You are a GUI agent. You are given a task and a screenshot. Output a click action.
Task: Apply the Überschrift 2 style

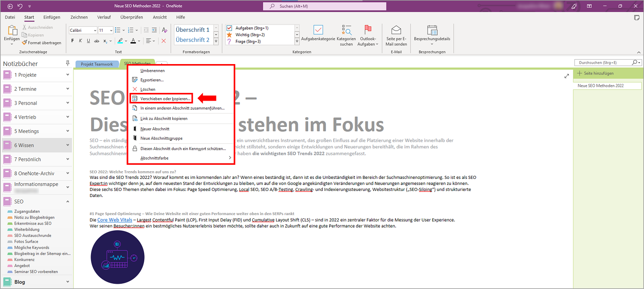click(193, 40)
